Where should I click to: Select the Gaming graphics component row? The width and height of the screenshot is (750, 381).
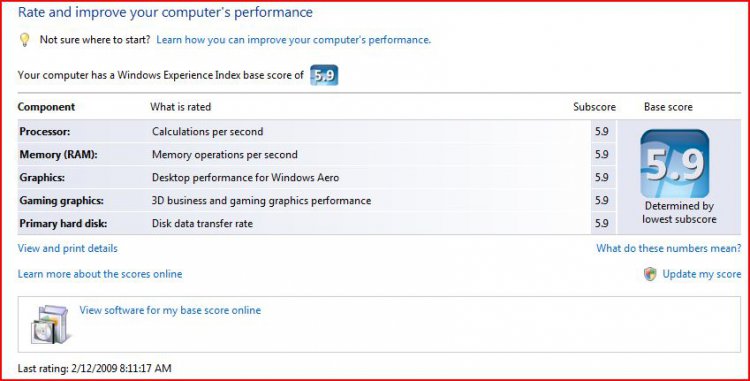317,200
